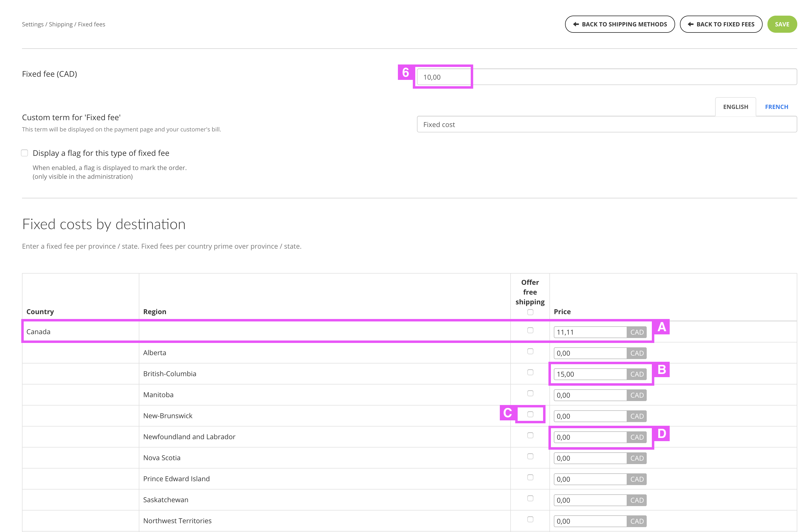
Task: Toggle Offer free shipping header checkbox
Action: click(530, 312)
